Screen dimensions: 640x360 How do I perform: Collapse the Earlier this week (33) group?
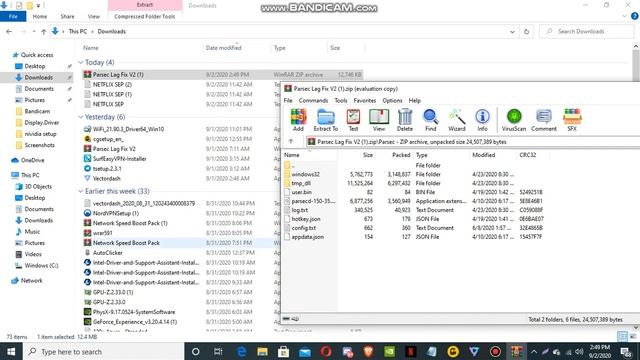80,191
